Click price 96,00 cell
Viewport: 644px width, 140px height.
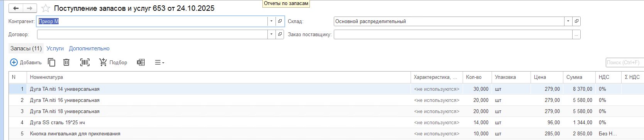coord(547,122)
